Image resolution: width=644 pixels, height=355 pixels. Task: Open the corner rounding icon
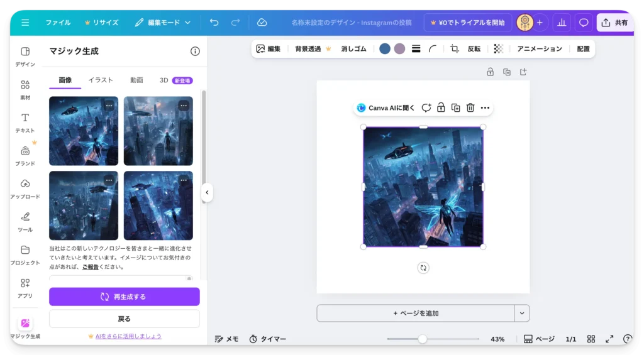pyautogui.click(x=433, y=49)
